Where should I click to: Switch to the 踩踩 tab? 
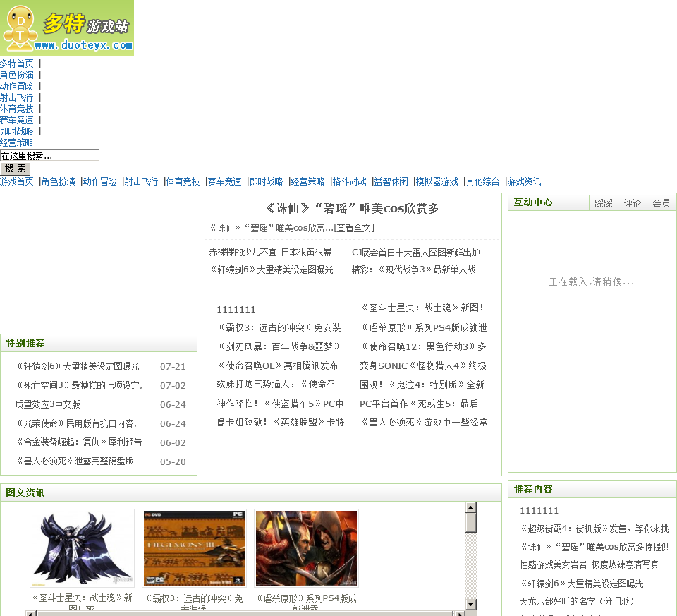pos(603,203)
